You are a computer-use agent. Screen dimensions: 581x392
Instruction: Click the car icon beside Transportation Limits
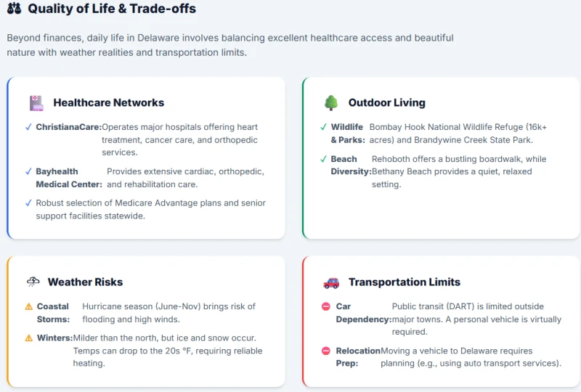point(331,282)
